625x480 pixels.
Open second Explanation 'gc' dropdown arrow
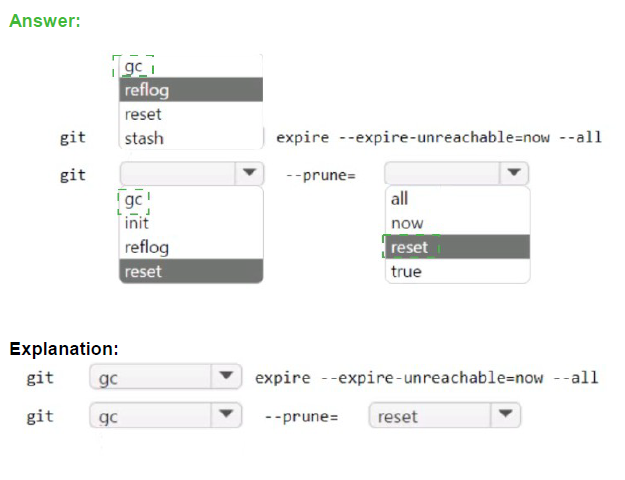click(x=227, y=416)
